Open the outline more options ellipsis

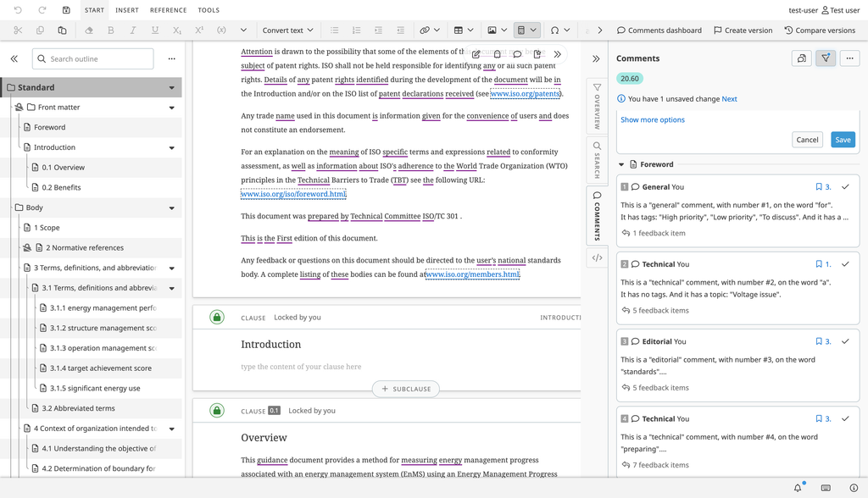pos(171,58)
